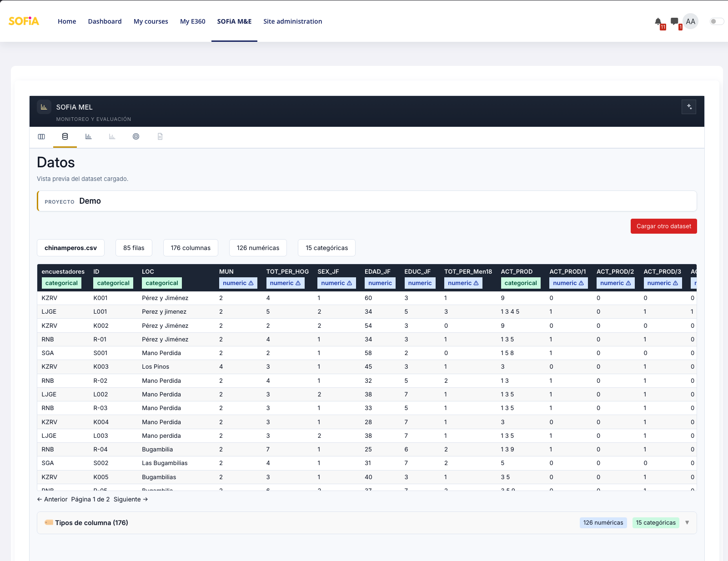Open the target indicator tab icon
Screen dimensions: 728x561
click(136, 136)
